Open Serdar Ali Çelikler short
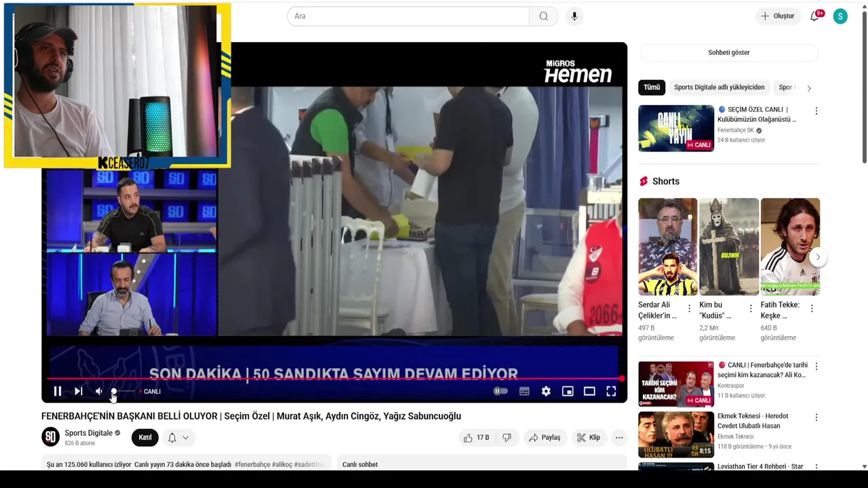Image resolution: width=868 pixels, height=488 pixels. pyautogui.click(x=667, y=247)
